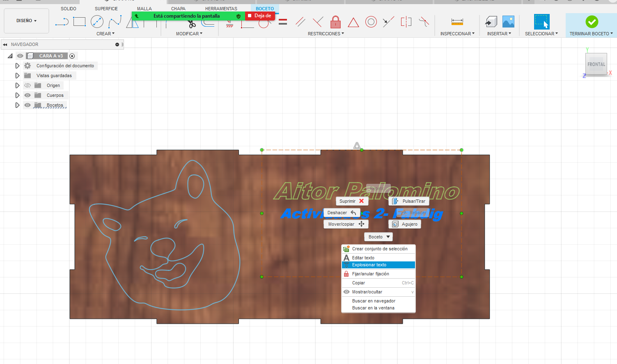
Task: Apply the Parallel constraint
Action: 300,22
